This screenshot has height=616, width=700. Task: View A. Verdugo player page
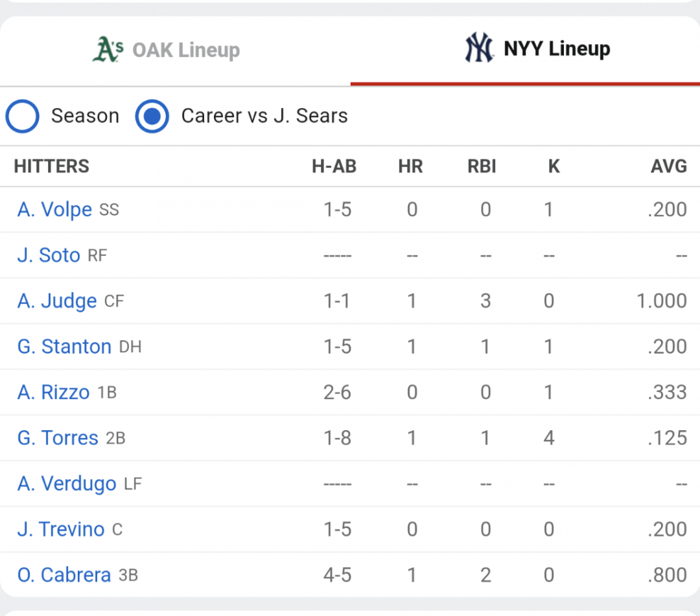coord(67,484)
